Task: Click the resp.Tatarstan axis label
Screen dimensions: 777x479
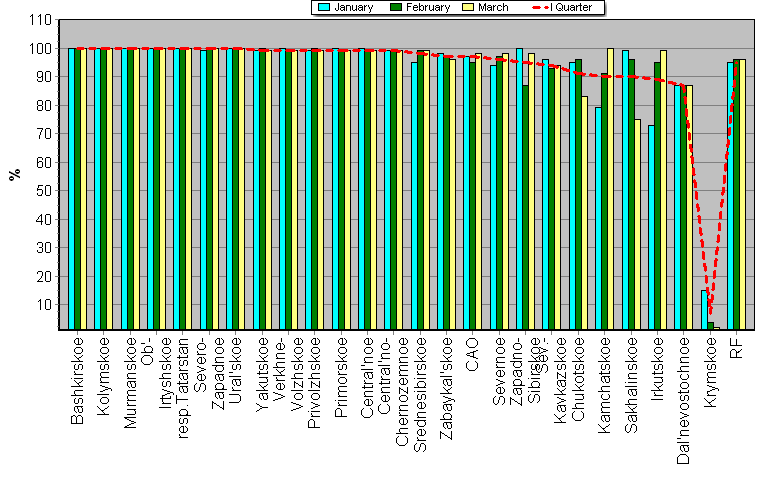Action: point(183,388)
